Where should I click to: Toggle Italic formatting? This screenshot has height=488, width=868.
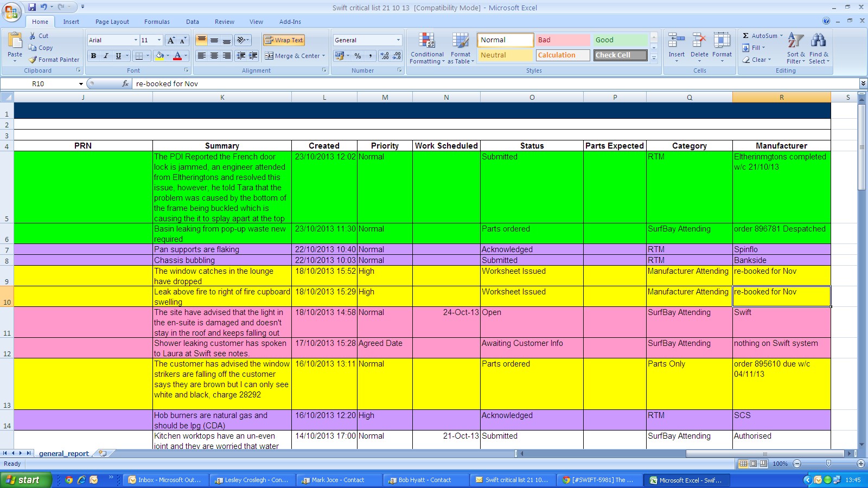pos(106,56)
